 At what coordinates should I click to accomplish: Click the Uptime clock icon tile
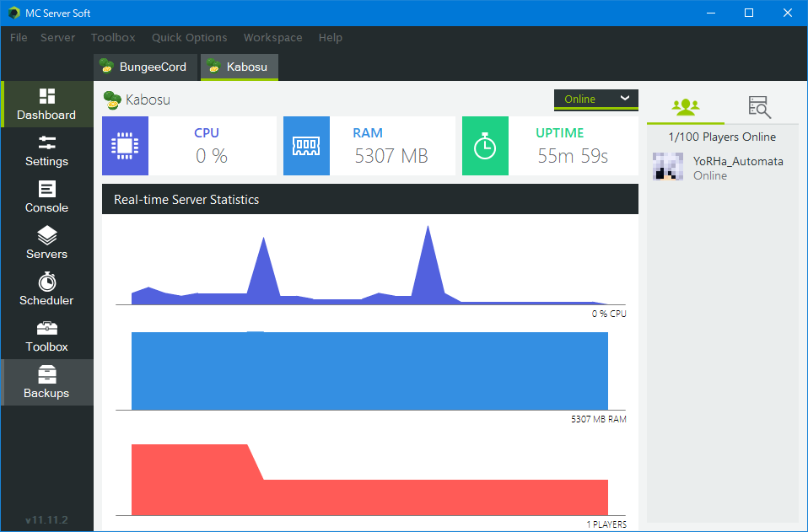coord(485,146)
